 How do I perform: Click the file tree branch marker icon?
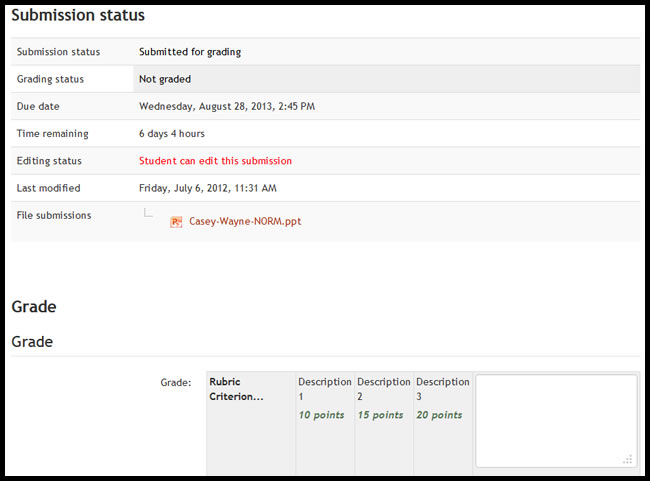148,212
